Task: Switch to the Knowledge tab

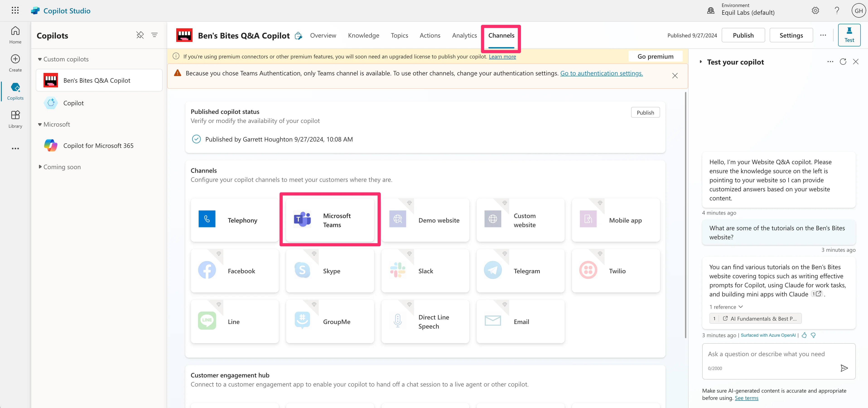Action: coord(363,35)
